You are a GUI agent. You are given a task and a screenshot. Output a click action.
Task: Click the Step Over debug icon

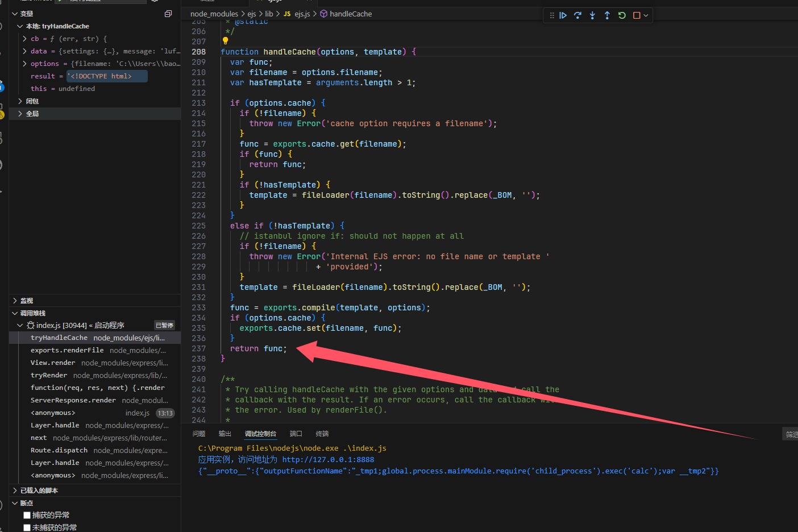click(x=577, y=15)
